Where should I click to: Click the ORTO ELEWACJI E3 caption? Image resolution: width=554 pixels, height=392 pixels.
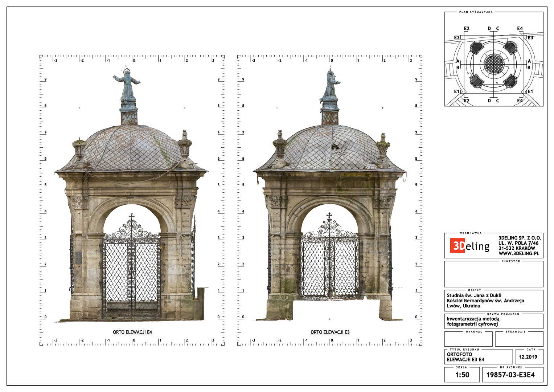(x=330, y=332)
